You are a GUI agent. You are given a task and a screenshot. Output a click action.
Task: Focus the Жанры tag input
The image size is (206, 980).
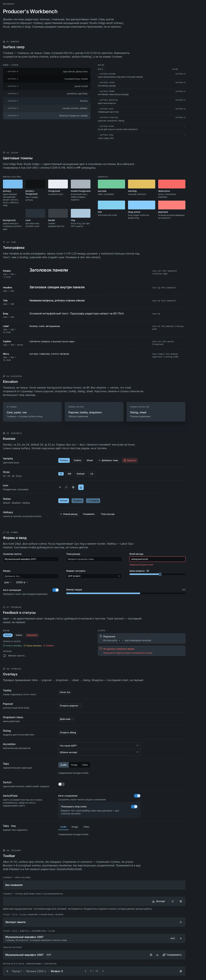(31, 576)
